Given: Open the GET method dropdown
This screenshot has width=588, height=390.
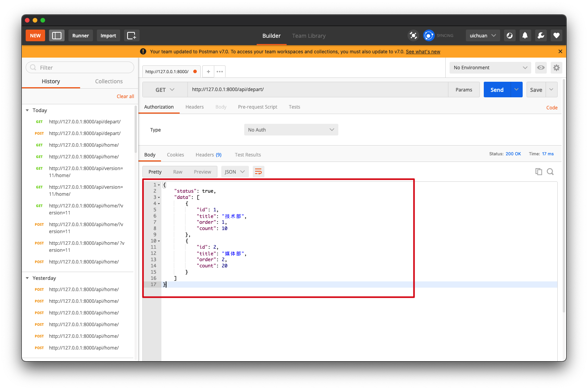Looking at the screenshot, I should (165, 90).
